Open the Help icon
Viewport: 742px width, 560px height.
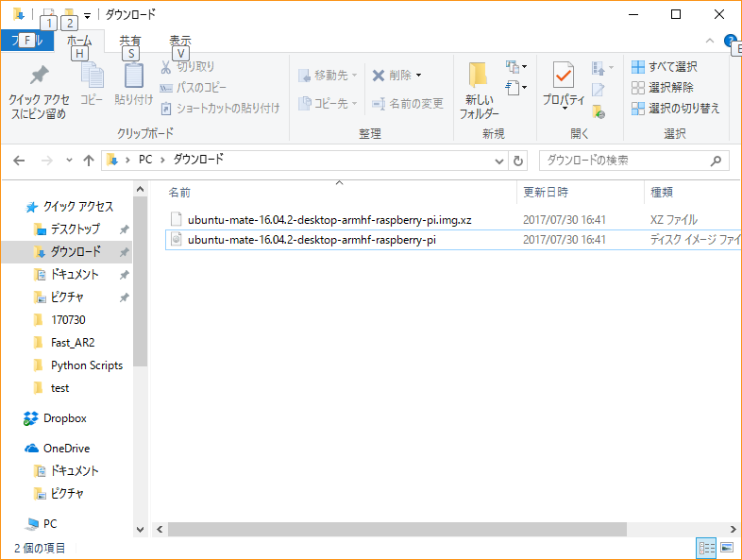pos(730,41)
